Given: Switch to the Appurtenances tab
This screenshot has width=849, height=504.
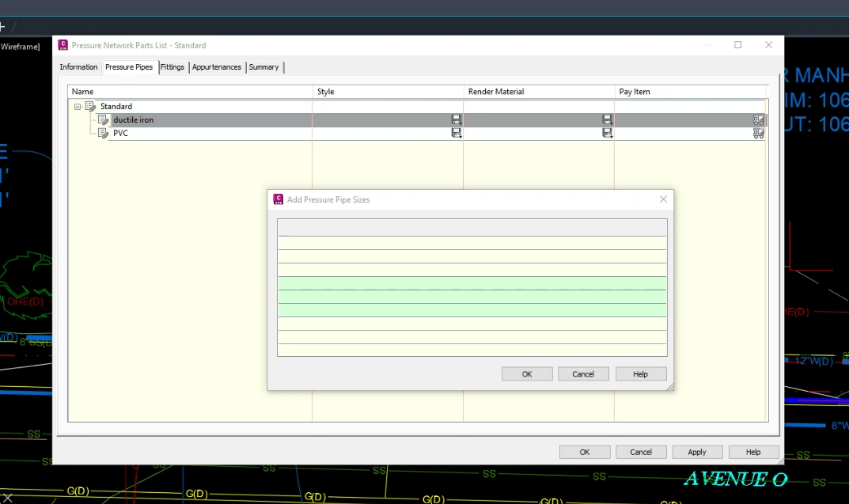Looking at the screenshot, I should (x=217, y=67).
